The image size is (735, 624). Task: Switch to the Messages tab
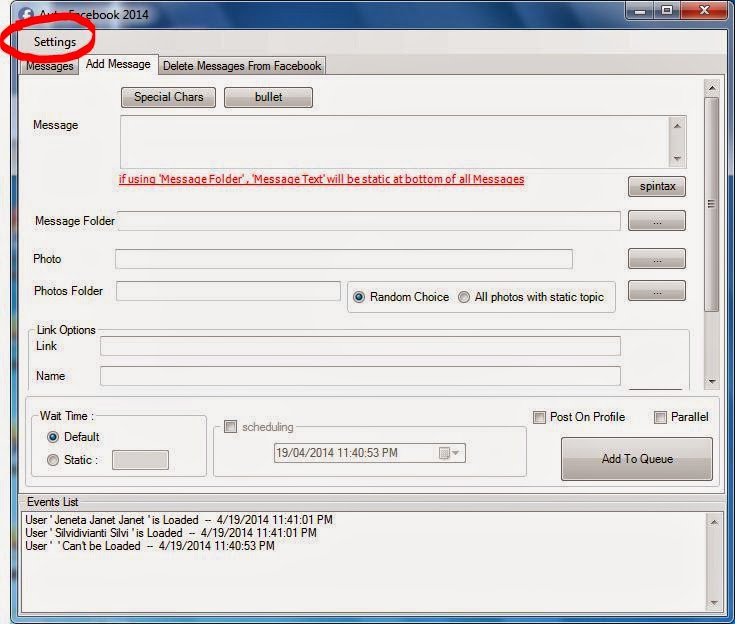click(x=49, y=66)
